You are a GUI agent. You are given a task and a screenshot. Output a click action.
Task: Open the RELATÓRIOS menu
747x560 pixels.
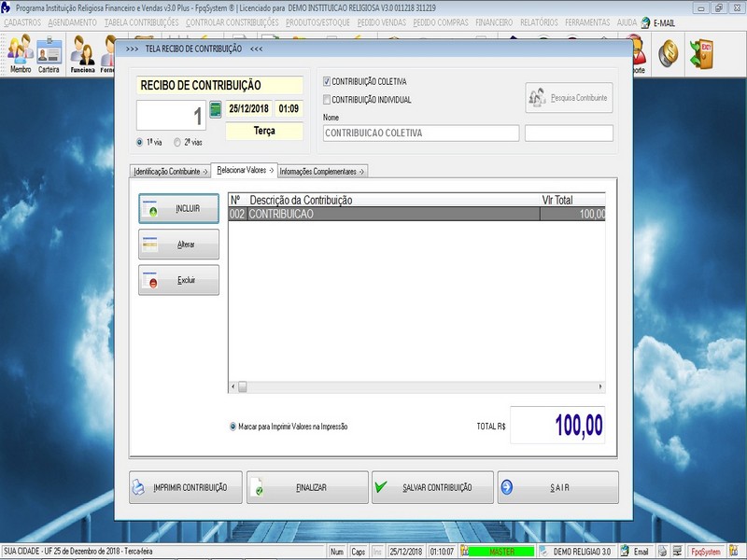539,22
